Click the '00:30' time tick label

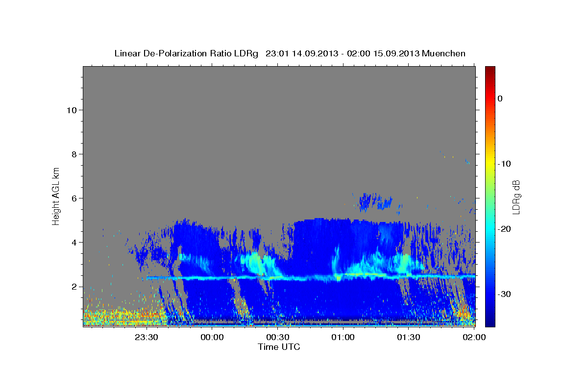click(278, 337)
